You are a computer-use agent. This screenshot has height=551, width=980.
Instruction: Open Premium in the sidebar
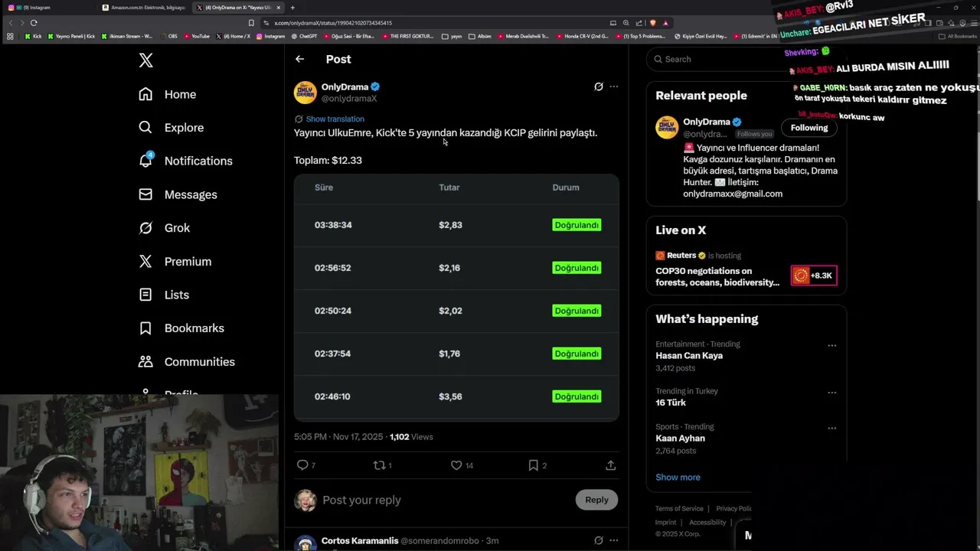175,261
